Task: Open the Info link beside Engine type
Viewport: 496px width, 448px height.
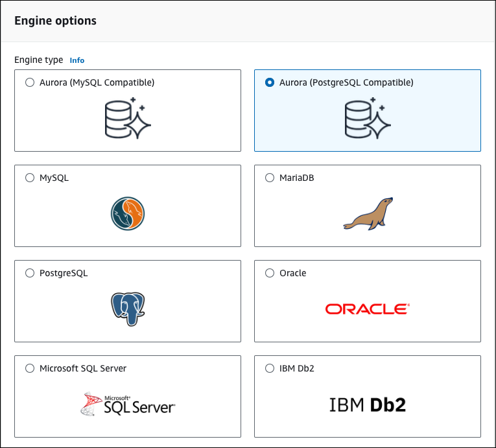Action: coord(77,60)
